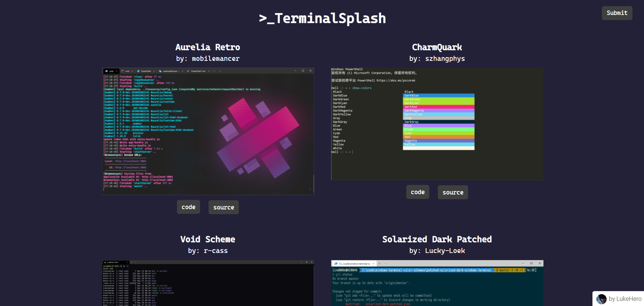
Task: View the CharmQuark screenshot thumbnail
Action: (x=437, y=124)
